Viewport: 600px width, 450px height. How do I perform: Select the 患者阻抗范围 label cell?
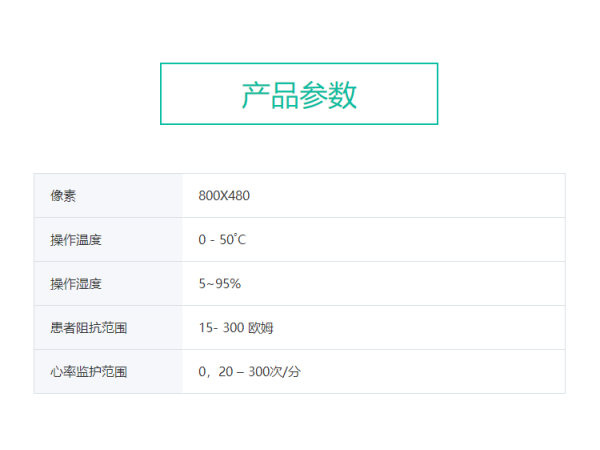point(108,328)
